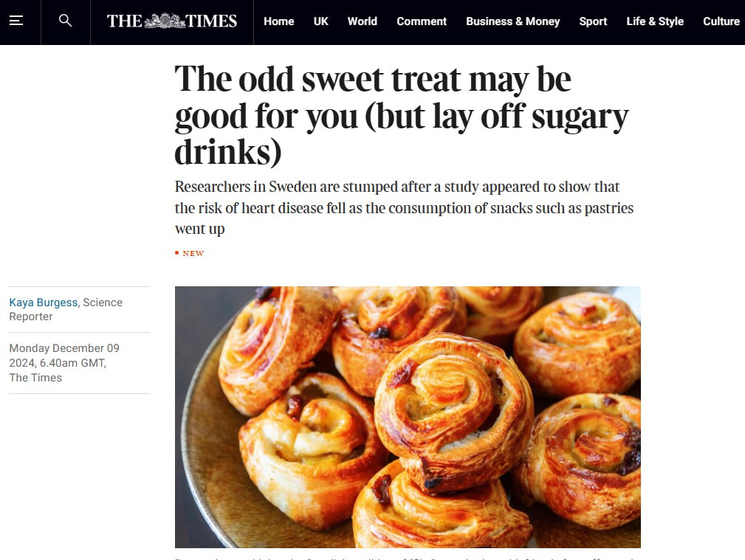Open the Comment section
745x560 pixels.
[421, 21]
